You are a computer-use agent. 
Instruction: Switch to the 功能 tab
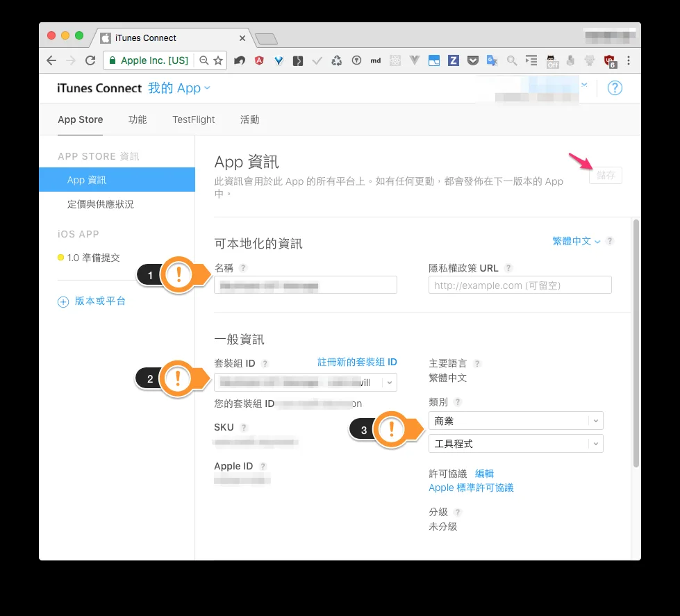click(138, 119)
